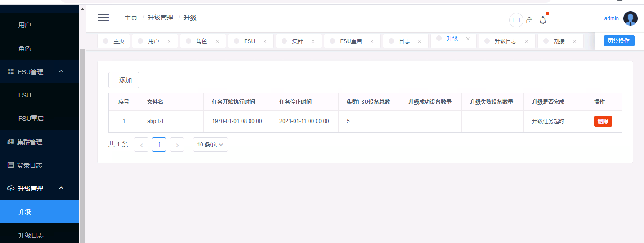Go to previous page arrow
This screenshot has height=243, width=644.
click(x=141, y=145)
